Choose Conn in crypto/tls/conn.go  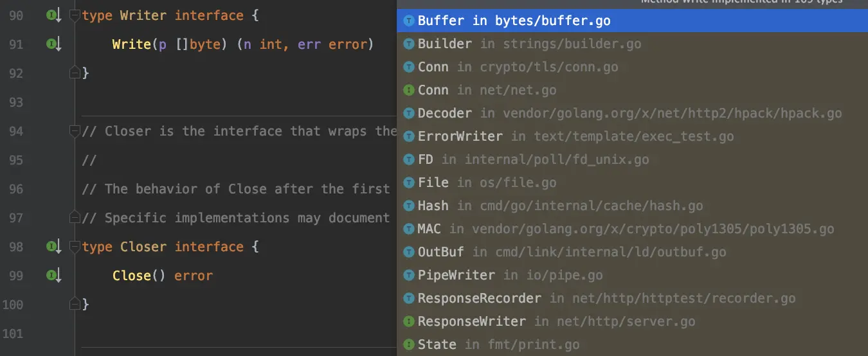pos(518,67)
